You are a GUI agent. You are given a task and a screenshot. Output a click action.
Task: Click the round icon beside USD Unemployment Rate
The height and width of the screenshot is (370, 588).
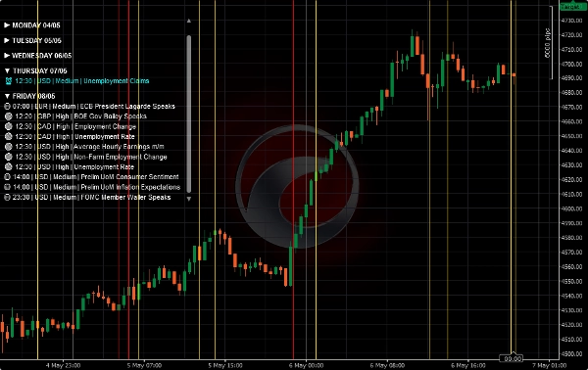[x=8, y=167]
